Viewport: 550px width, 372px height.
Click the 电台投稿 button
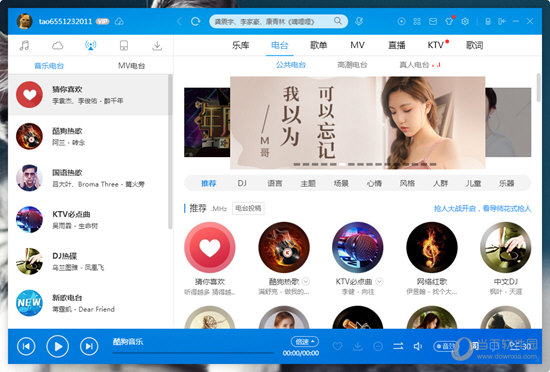(x=248, y=208)
